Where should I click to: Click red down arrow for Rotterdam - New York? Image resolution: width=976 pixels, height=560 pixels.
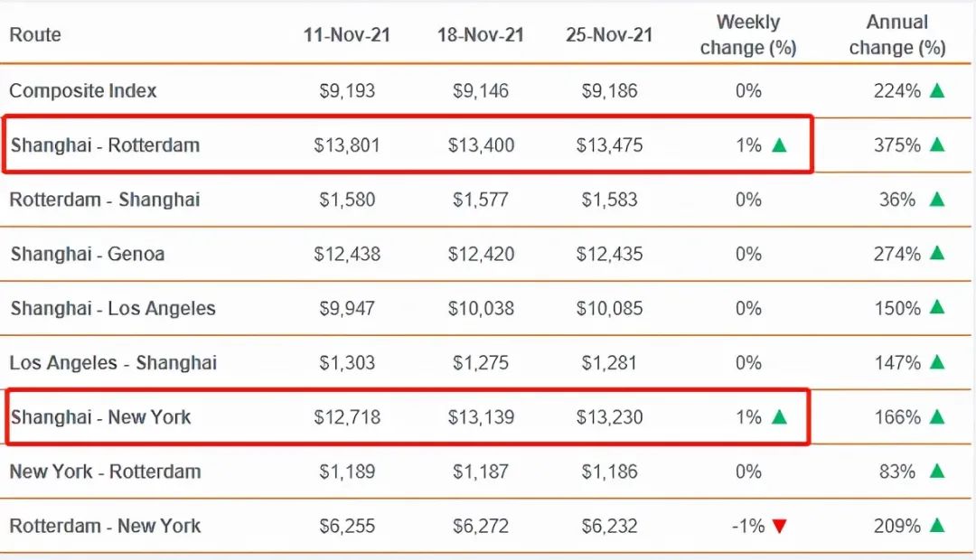pos(779,527)
